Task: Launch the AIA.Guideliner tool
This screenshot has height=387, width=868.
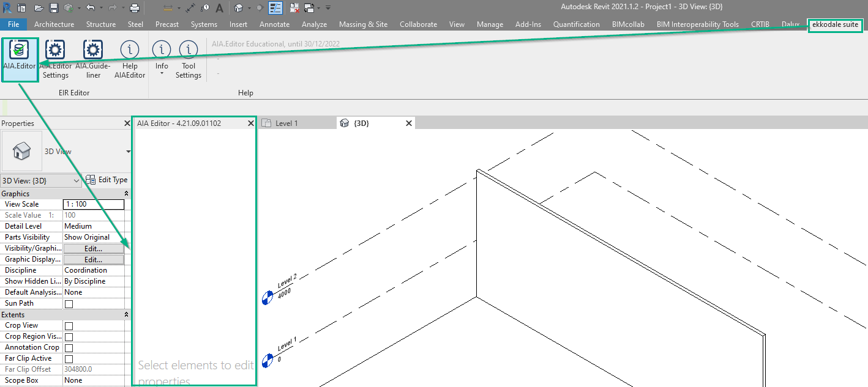Action: point(92,59)
